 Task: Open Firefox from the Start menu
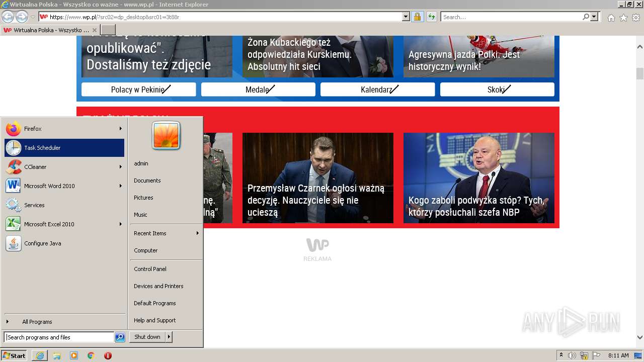click(x=64, y=129)
